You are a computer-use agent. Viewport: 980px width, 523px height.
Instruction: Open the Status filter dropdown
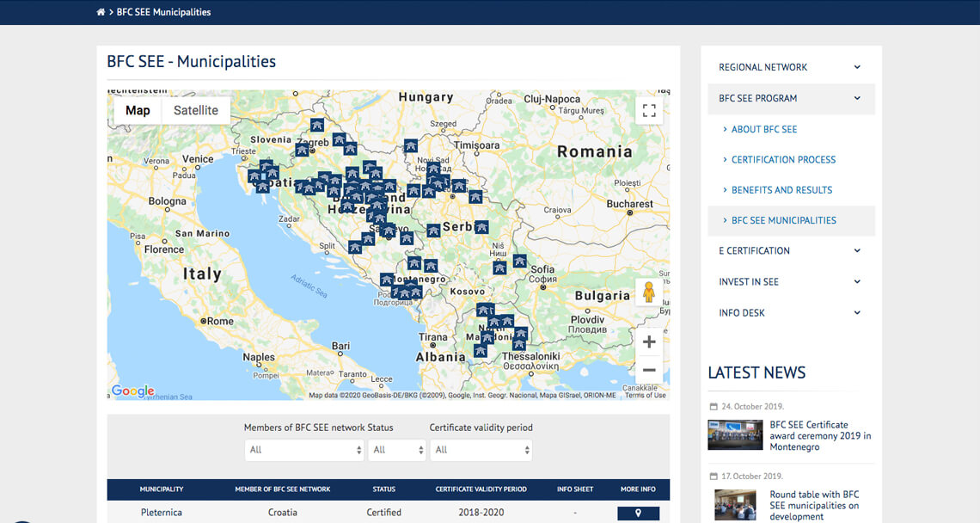point(397,450)
